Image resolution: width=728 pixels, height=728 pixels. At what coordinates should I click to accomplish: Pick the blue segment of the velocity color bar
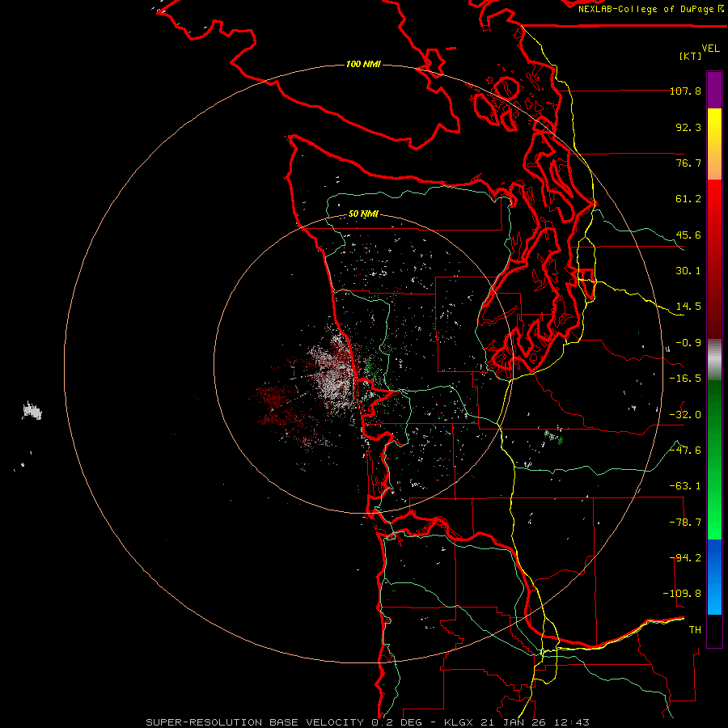click(714, 577)
